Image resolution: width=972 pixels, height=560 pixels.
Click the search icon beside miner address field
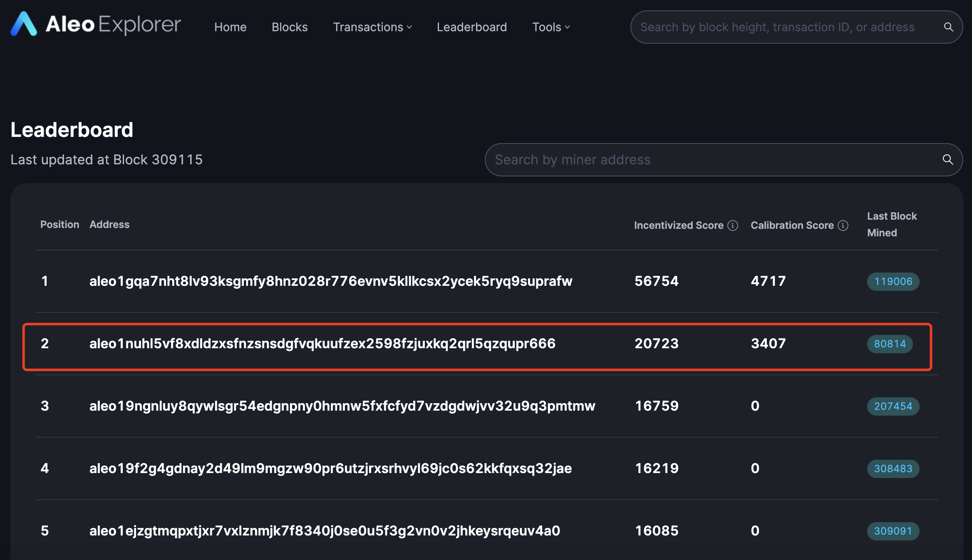(947, 159)
